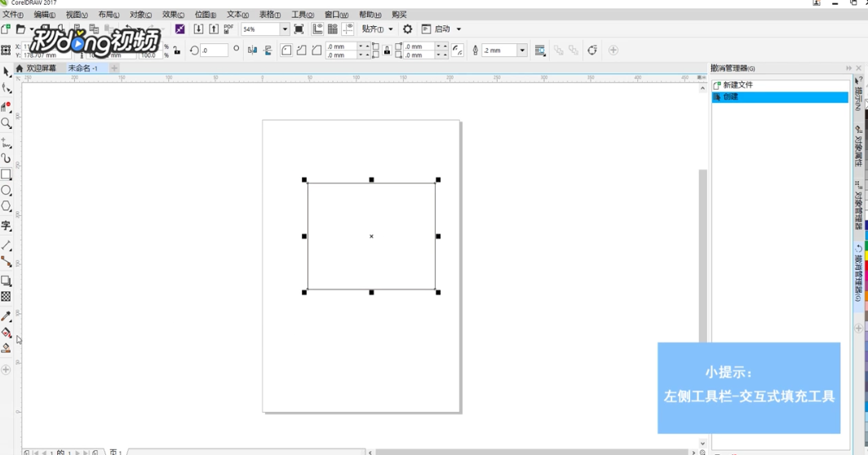Open the purple Search Content icon
The width and height of the screenshot is (868, 455).
pos(180,29)
